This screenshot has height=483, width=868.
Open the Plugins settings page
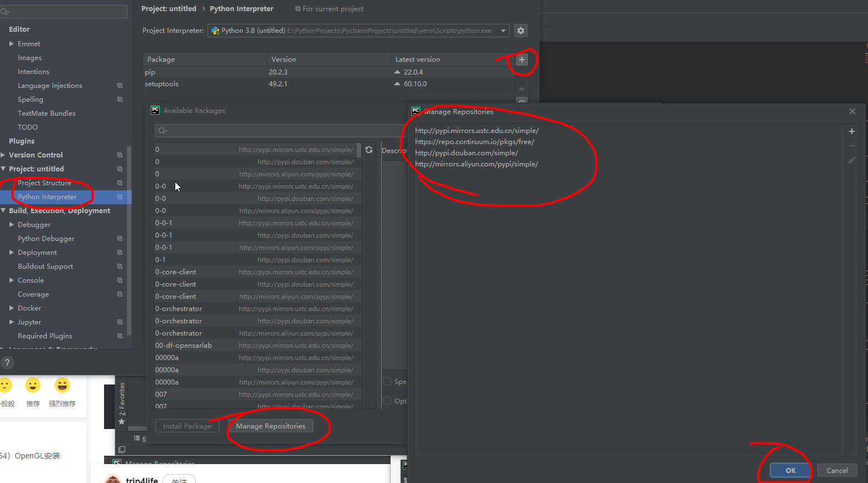pyautogui.click(x=22, y=141)
